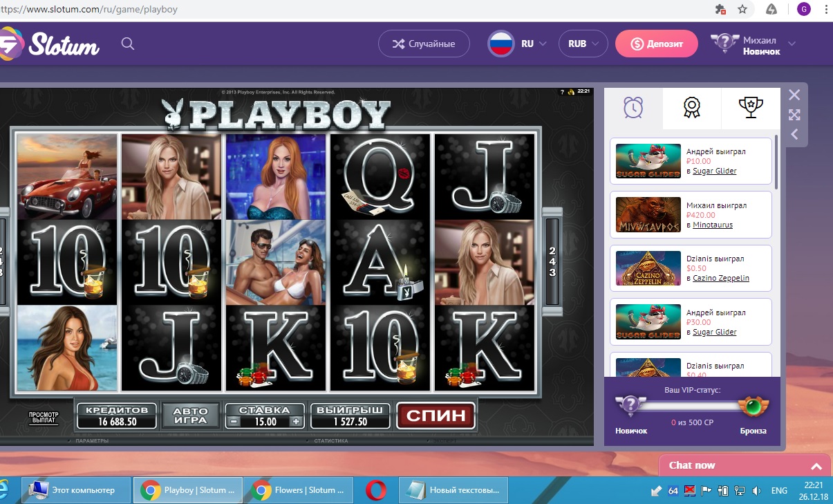Click the VIP status progress bar

point(692,407)
